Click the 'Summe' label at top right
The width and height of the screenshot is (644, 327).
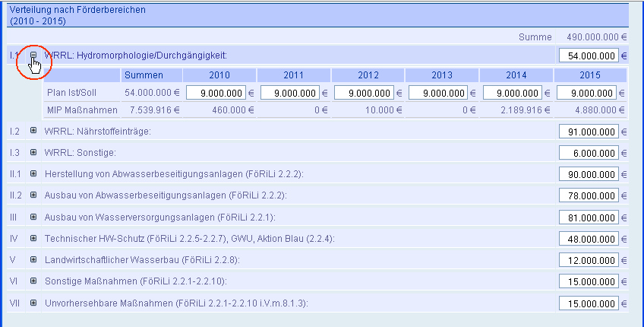[535, 37]
